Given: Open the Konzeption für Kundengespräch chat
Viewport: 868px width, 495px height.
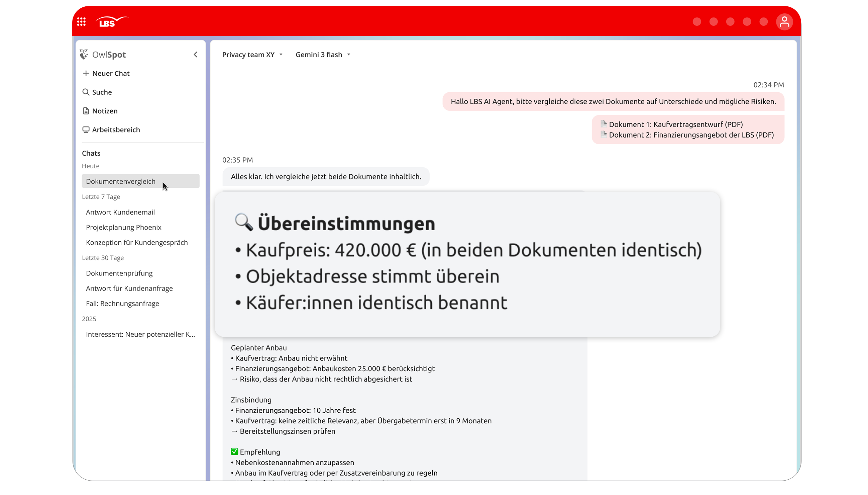Looking at the screenshot, I should tap(137, 242).
